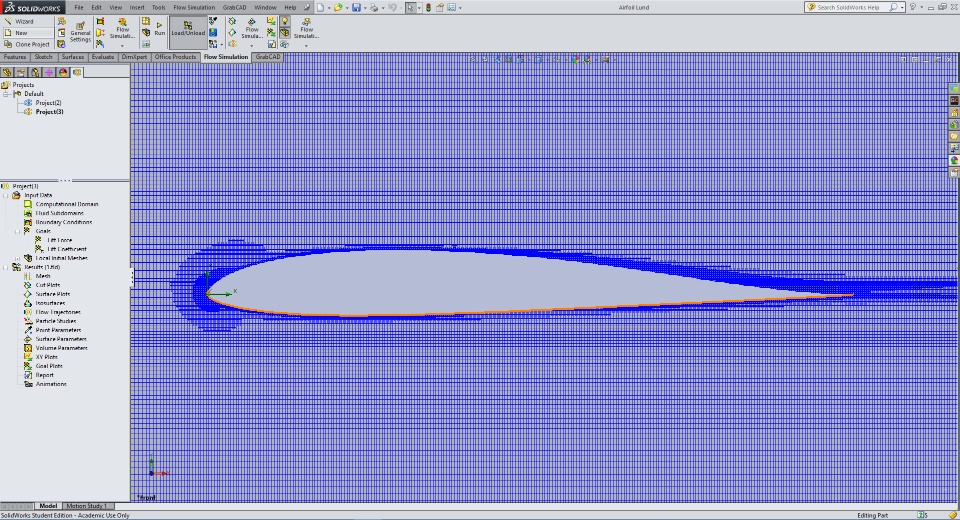
Task: Open the Motion Study 1 tab
Action: (86, 506)
